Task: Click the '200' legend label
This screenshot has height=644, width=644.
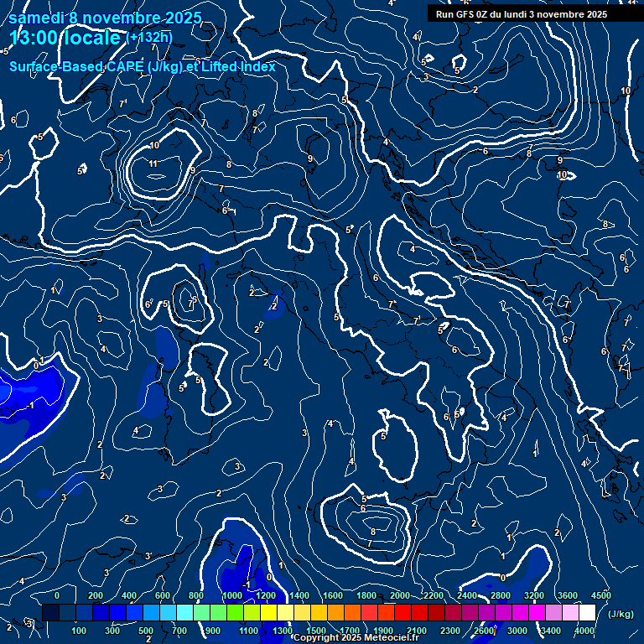Action: (96, 595)
